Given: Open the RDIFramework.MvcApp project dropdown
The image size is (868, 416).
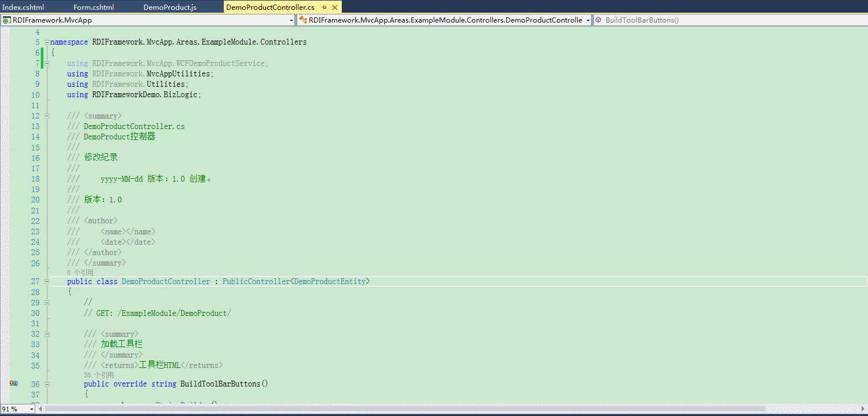Looking at the screenshot, I should coord(291,20).
